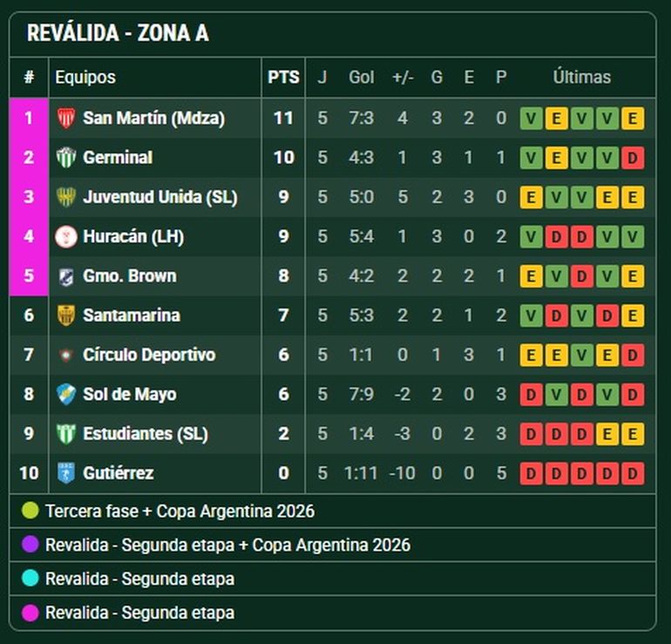Image resolution: width=671 pixels, height=644 pixels.
Task: Select the Huracán (LH) round crest
Action: [x=66, y=236]
